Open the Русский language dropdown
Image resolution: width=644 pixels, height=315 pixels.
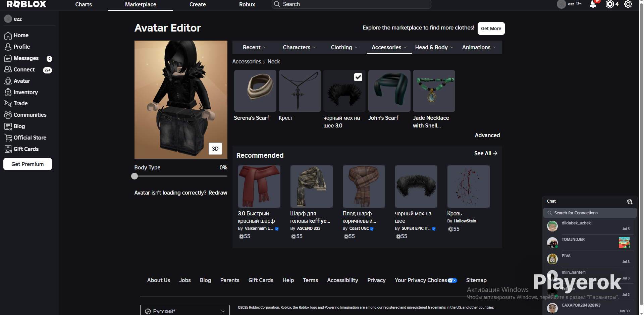[185, 311]
